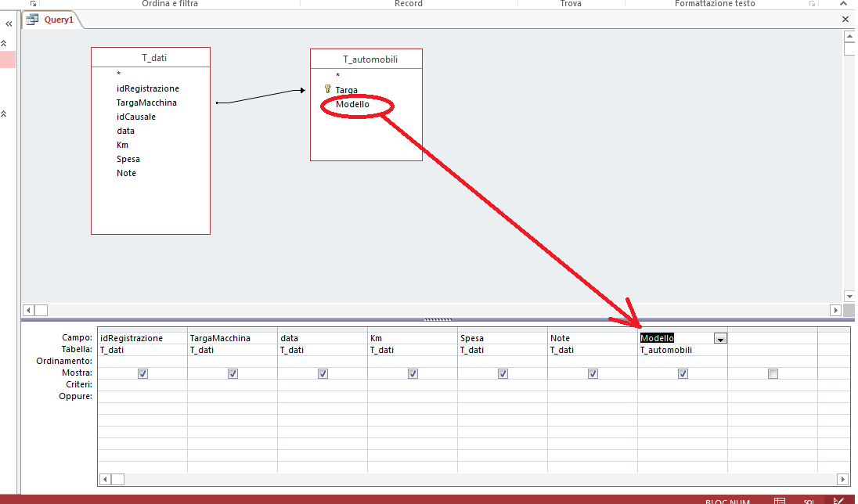Expand the navigation pane with the « button
Screen dimensions: 858x504
[x=9, y=23]
